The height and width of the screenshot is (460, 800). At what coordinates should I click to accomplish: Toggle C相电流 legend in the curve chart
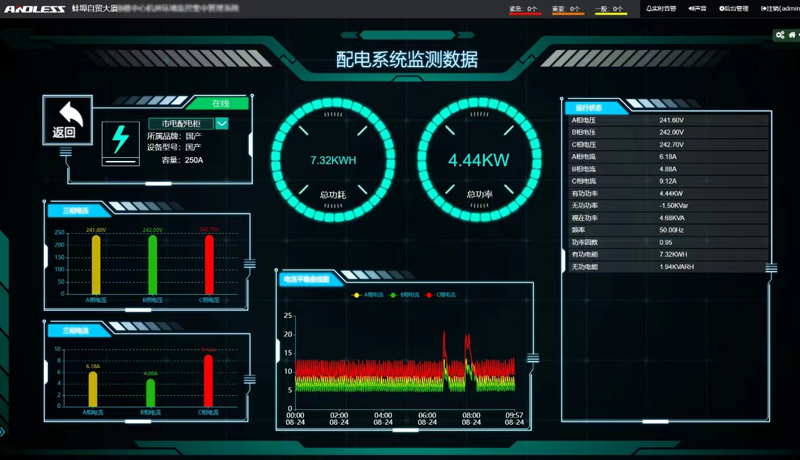441,295
